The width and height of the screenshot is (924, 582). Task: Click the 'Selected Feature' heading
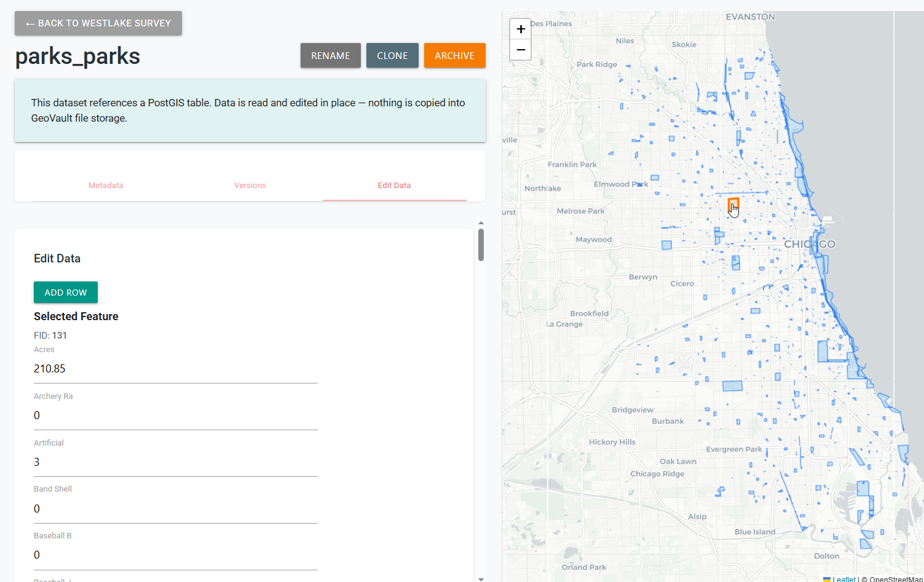coord(76,317)
